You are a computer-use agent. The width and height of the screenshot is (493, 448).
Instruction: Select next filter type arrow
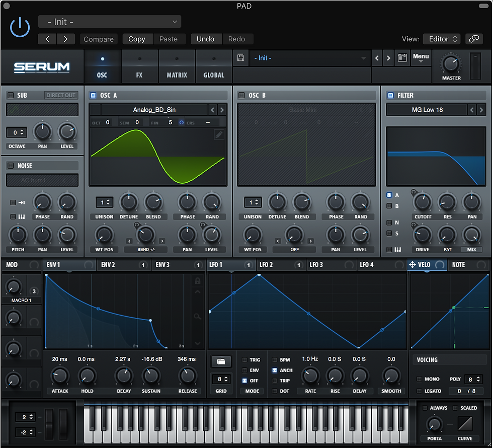click(481, 110)
